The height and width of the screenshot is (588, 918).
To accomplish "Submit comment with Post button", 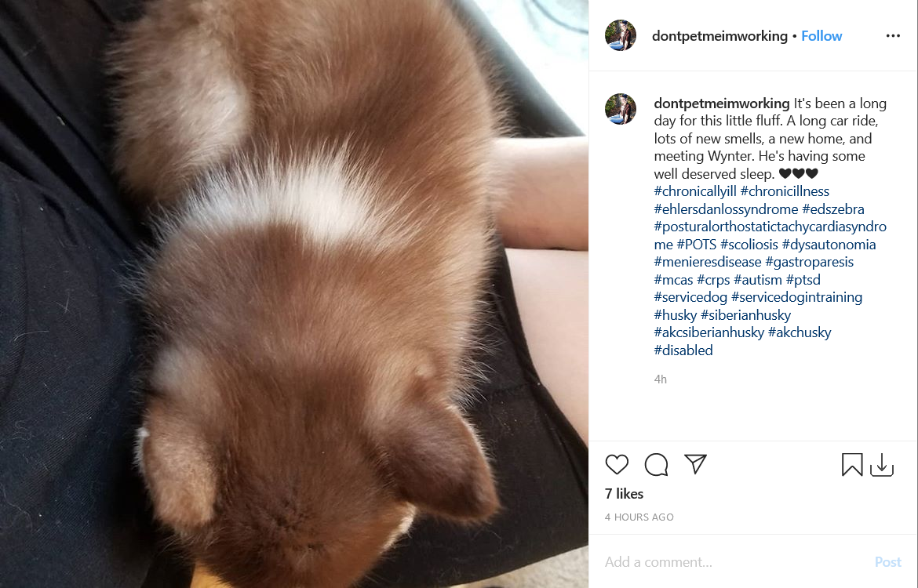I will click(x=887, y=561).
